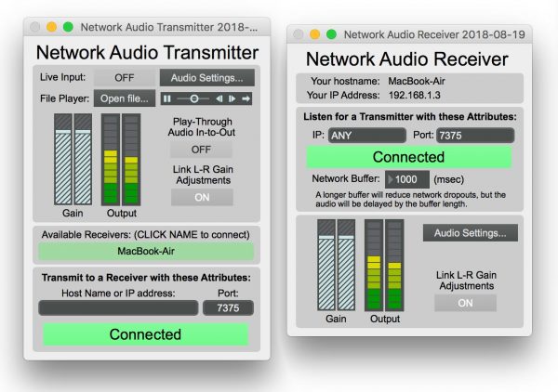
Task: Click the file player position slider knob
Action: [x=193, y=98]
